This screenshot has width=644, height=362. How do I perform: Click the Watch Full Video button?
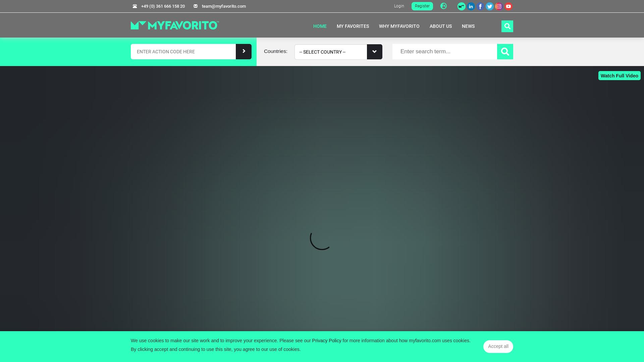tap(619, 75)
